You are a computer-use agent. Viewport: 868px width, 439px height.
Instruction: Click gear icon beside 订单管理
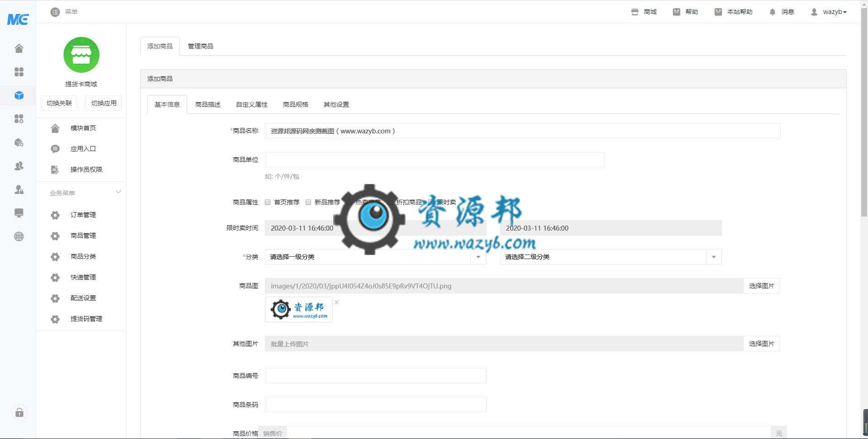(55, 215)
